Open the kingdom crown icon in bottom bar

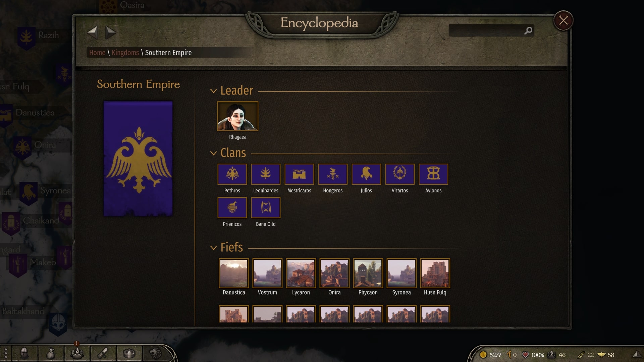pos(129,353)
